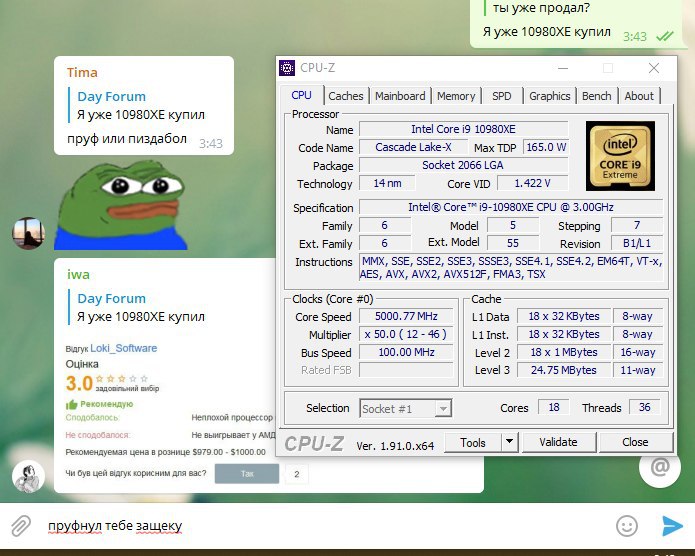The width and height of the screenshot is (695, 556).
Task: Open the Graphics tab
Action: coord(550,96)
